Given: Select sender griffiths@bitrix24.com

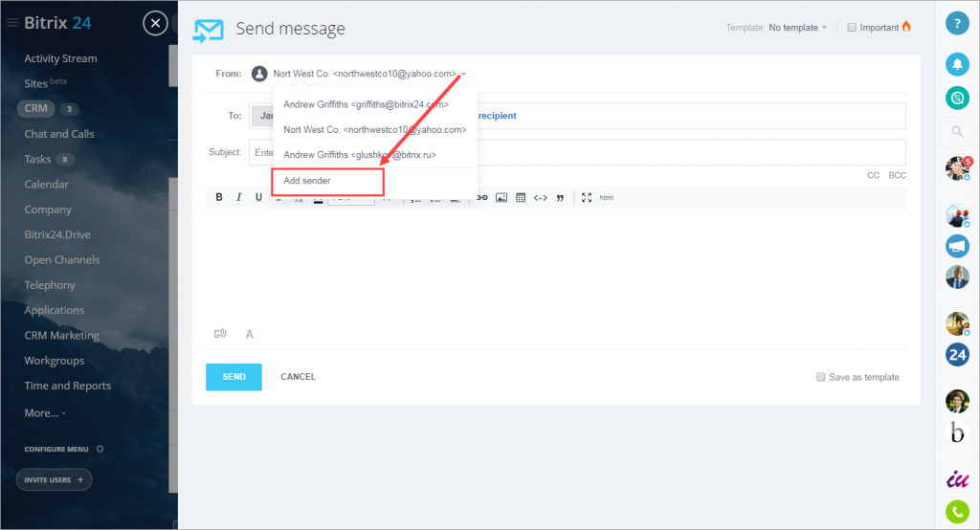Looking at the screenshot, I should [x=367, y=104].
